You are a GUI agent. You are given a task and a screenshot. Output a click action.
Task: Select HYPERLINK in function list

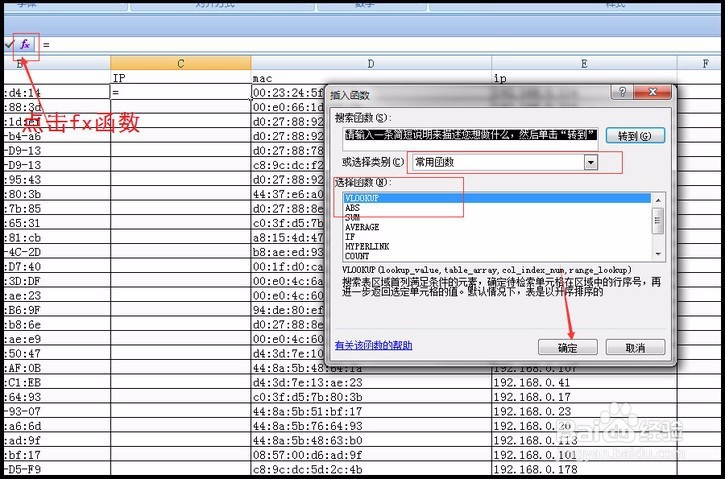tap(497, 246)
